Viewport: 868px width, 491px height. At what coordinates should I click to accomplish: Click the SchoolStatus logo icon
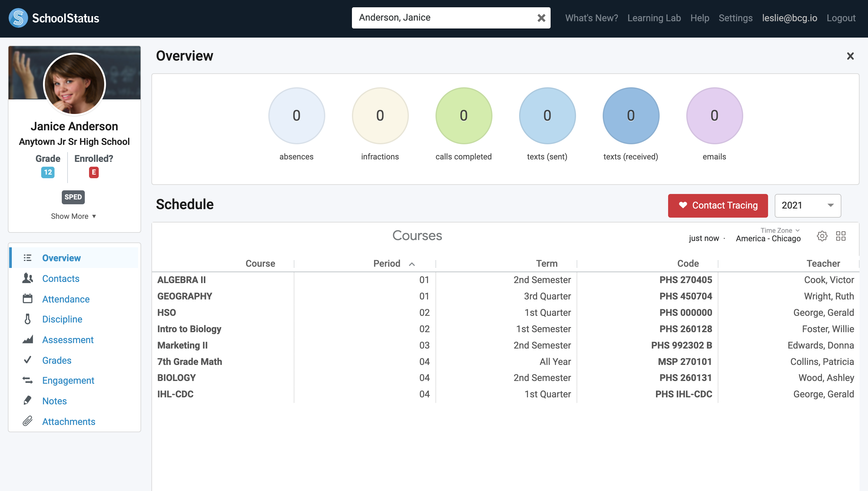(18, 18)
